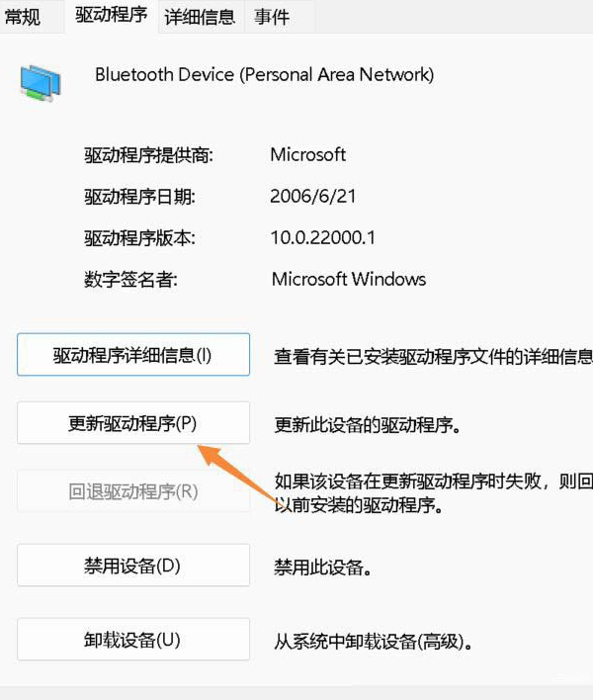Click the Bluetooth Device (Personal Area Network) title
The width and height of the screenshot is (593, 700).
pyautogui.click(x=264, y=74)
